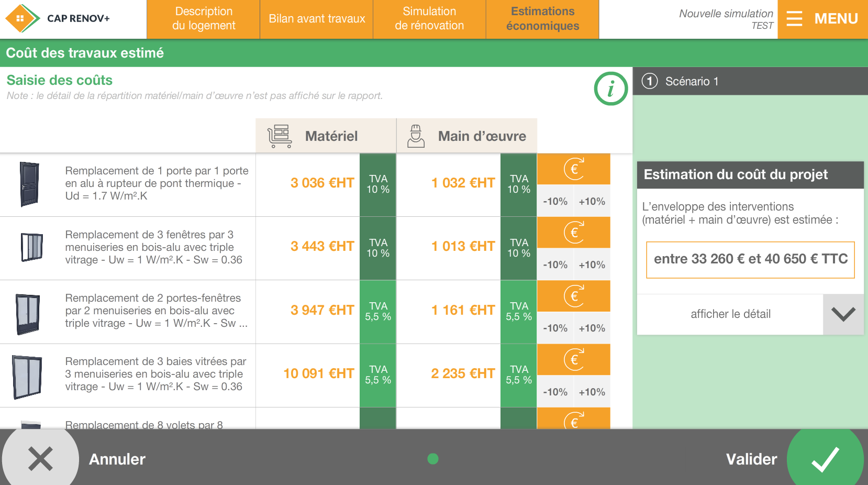
Task: Click description of 2 portes-fenêtres replacement
Action: click(156, 311)
